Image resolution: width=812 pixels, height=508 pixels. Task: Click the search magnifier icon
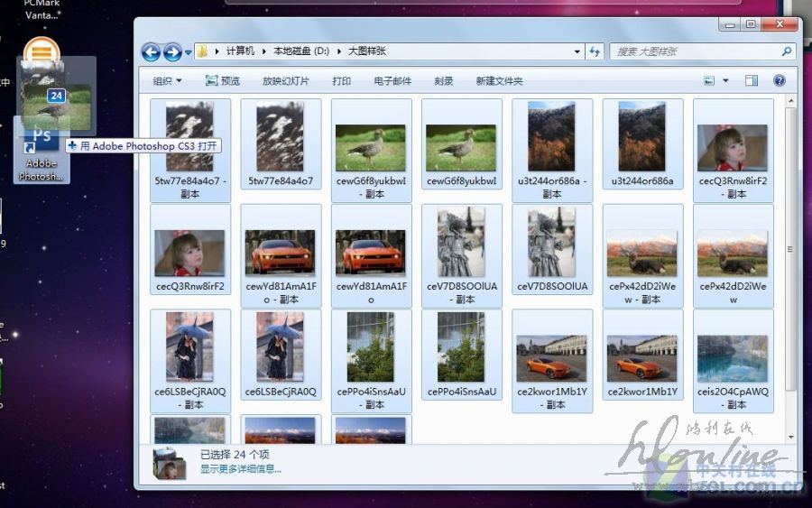point(786,52)
